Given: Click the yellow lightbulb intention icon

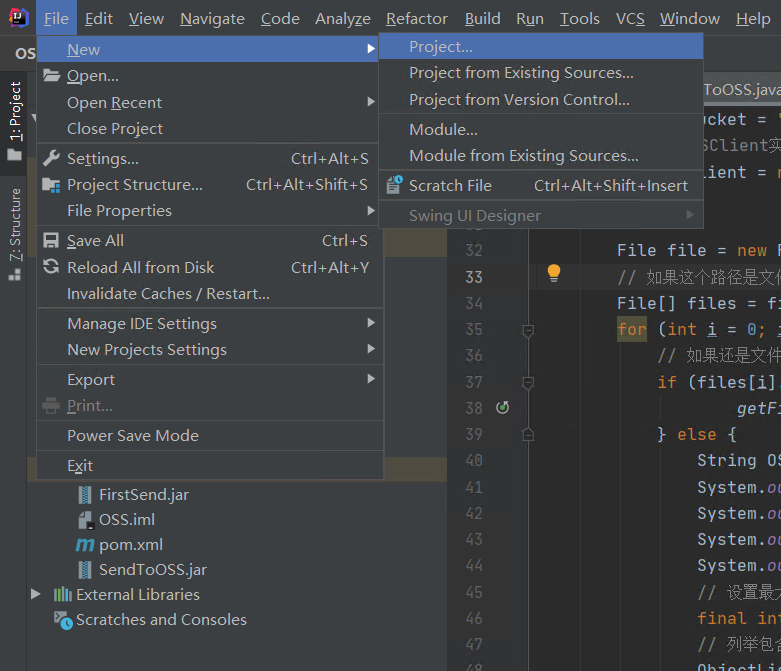Looking at the screenshot, I should (553, 275).
